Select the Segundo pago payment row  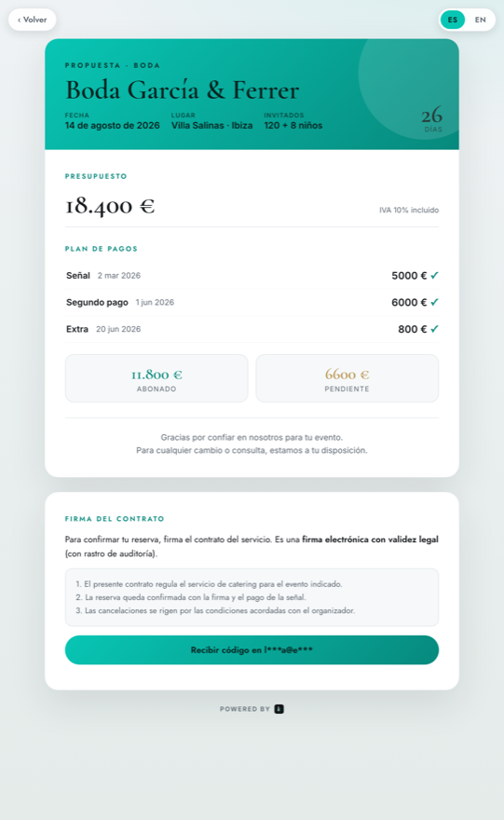click(252, 302)
